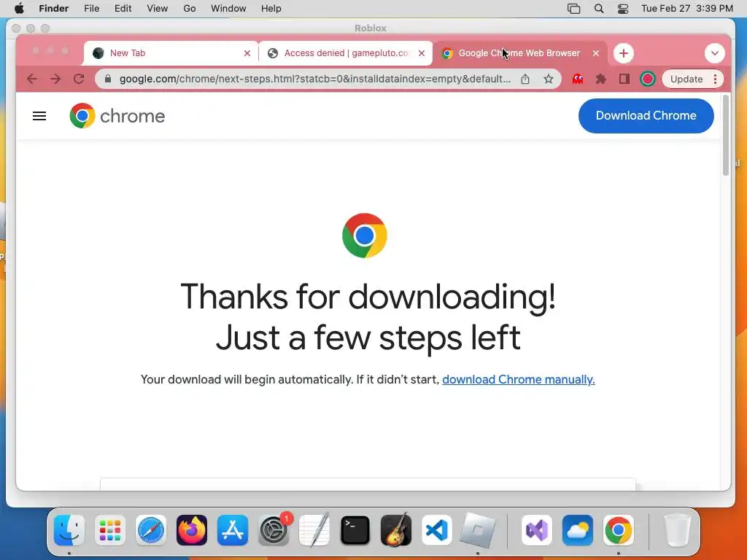
Task: Open Finder from the Dock
Action: pos(69,530)
